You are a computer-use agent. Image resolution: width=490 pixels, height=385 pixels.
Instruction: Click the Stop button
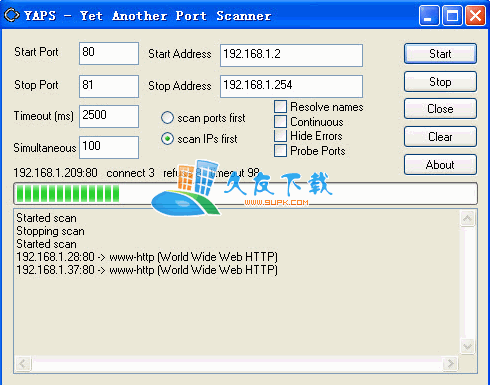click(x=440, y=81)
